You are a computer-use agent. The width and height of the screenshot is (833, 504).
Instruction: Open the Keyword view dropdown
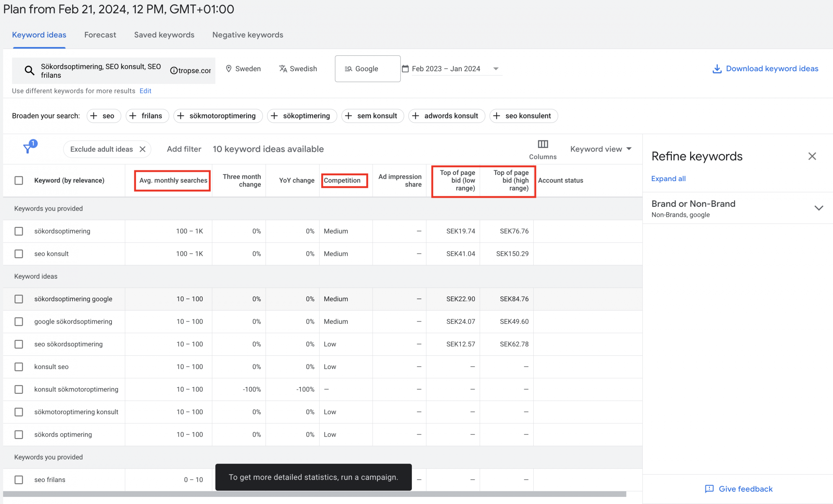point(600,149)
